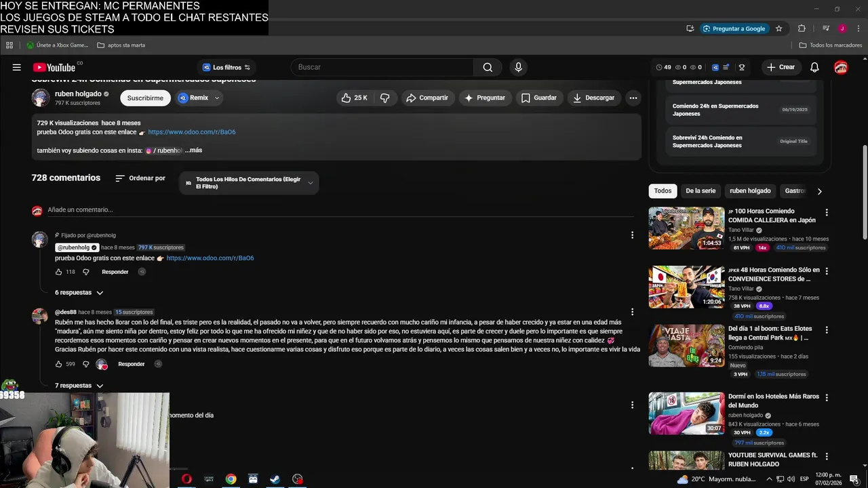Open the YouTube account avatar menu

click(x=841, y=67)
